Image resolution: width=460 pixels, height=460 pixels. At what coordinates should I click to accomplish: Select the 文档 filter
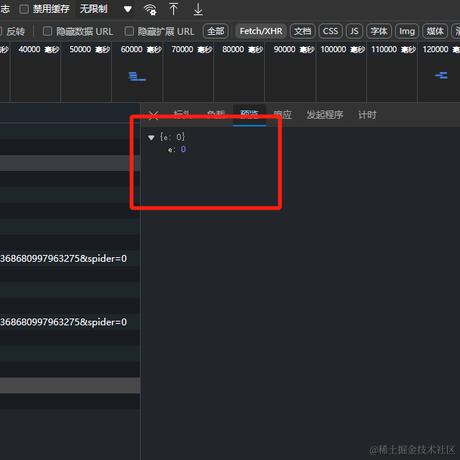click(x=302, y=31)
